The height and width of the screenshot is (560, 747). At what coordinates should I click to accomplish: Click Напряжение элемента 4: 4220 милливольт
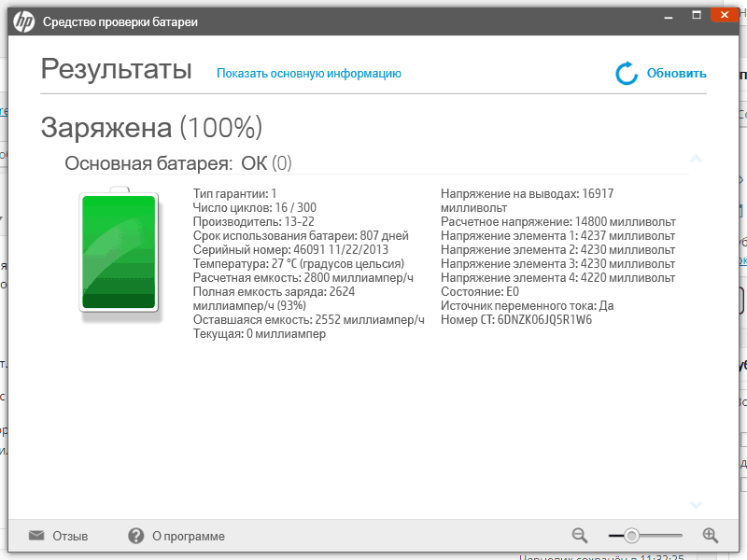[x=557, y=277]
